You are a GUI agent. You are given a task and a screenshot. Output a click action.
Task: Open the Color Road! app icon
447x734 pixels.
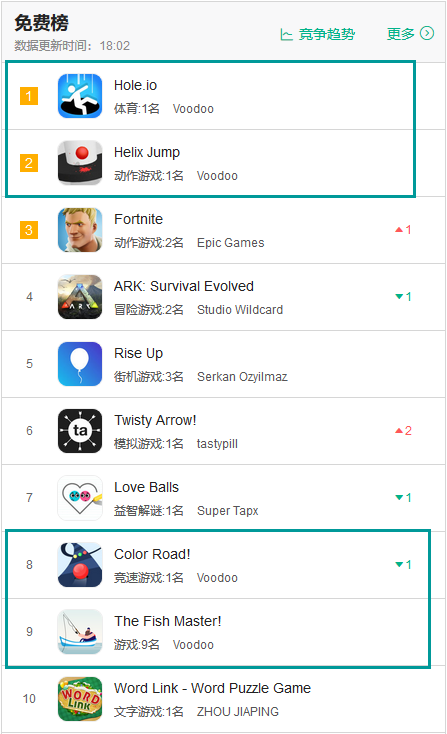pyautogui.click(x=80, y=565)
